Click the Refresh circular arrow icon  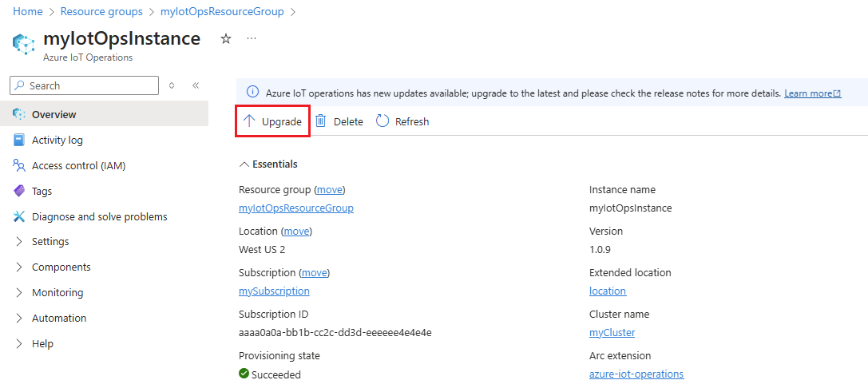382,121
